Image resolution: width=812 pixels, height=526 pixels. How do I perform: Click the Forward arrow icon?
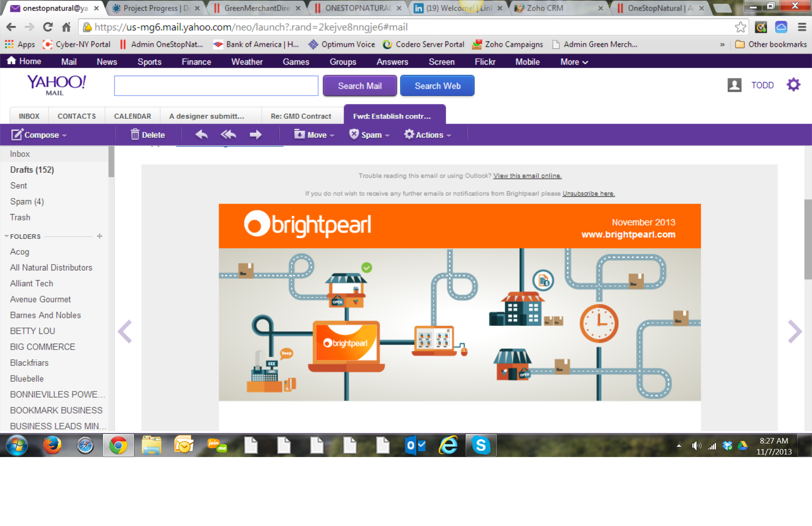(x=255, y=135)
